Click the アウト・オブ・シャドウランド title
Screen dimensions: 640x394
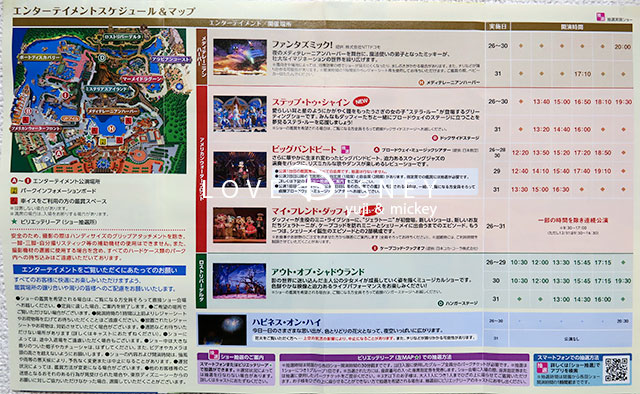[318, 272]
